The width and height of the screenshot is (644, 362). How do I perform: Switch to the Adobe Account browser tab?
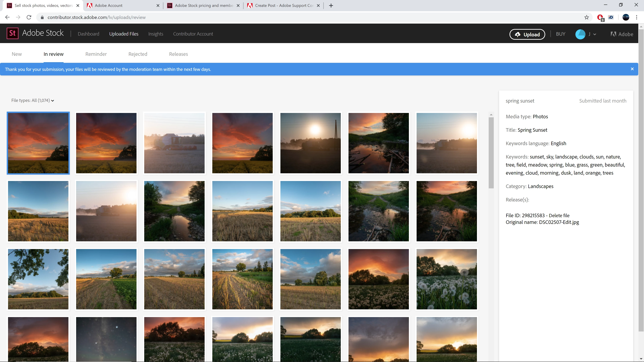[x=109, y=6]
